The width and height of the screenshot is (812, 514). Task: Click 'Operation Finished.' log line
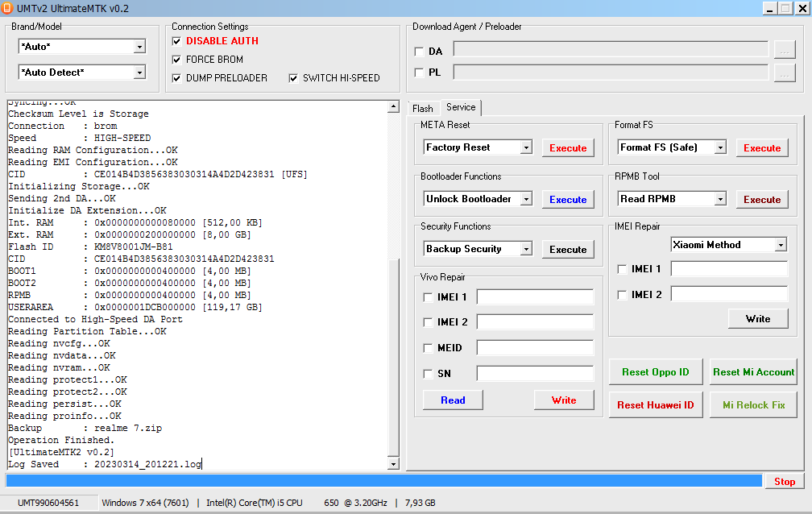(61, 440)
